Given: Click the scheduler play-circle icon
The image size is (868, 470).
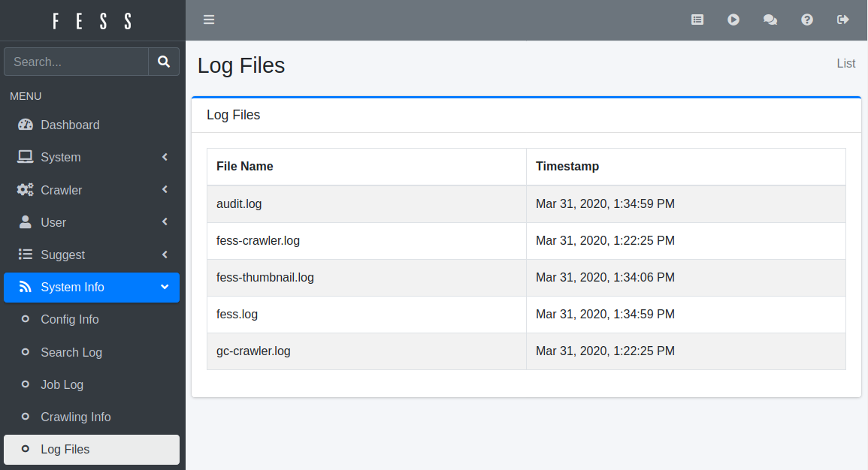Looking at the screenshot, I should (733, 20).
